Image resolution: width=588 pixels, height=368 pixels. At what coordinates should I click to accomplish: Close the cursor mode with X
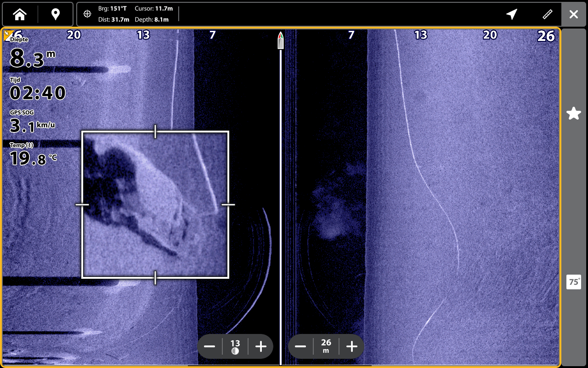click(574, 14)
